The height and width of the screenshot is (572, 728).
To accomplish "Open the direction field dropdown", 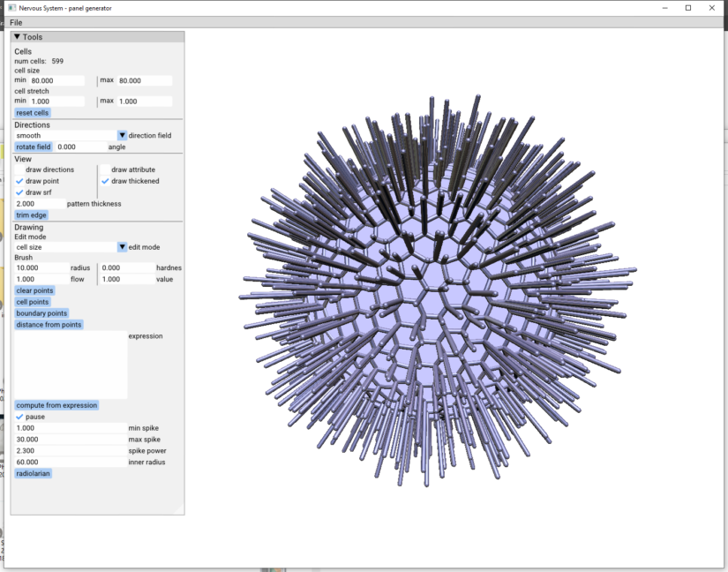I will [122, 136].
